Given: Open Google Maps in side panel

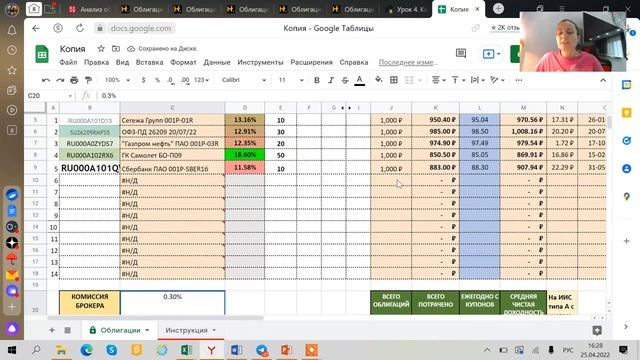Looking at the screenshot, I should point(627,196).
